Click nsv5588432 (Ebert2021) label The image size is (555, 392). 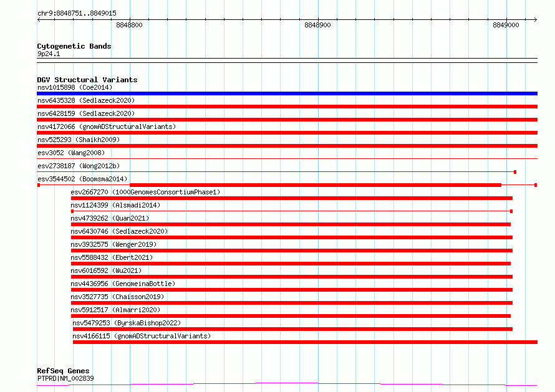[112, 257]
